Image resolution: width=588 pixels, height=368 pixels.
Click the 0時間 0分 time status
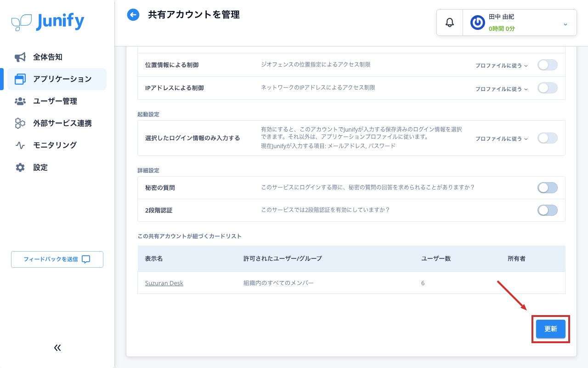tap(502, 29)
